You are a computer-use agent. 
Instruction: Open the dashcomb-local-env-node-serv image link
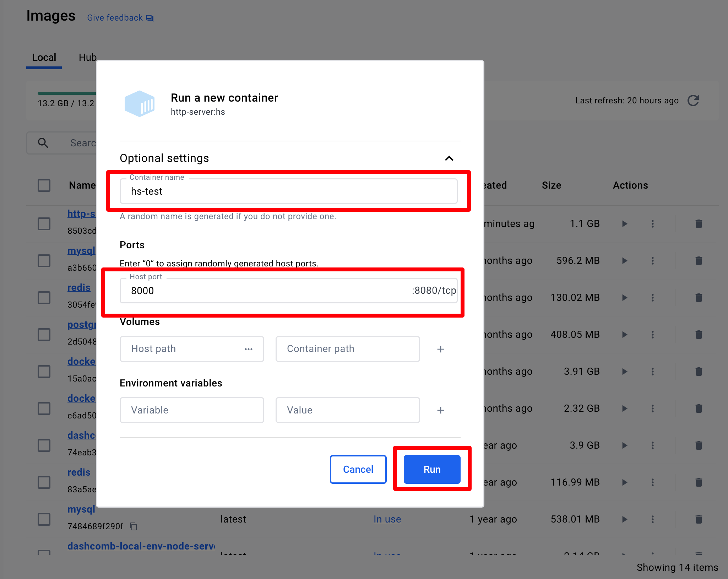(141, 546)
